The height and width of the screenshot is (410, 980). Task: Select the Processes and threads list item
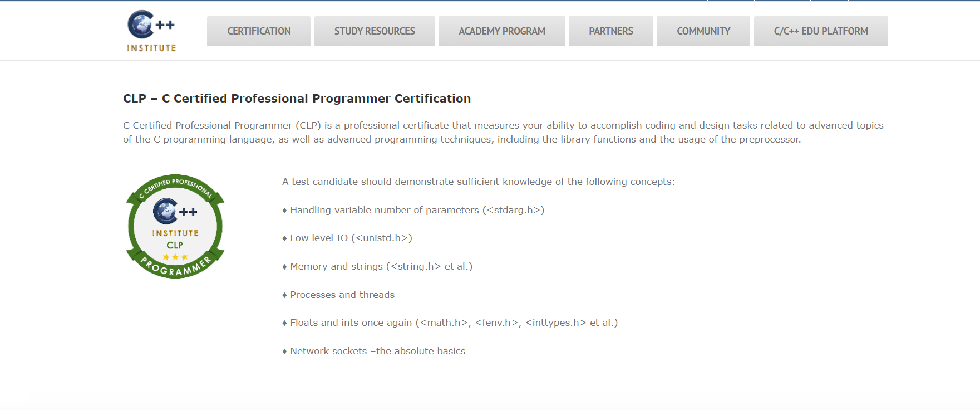342,295
